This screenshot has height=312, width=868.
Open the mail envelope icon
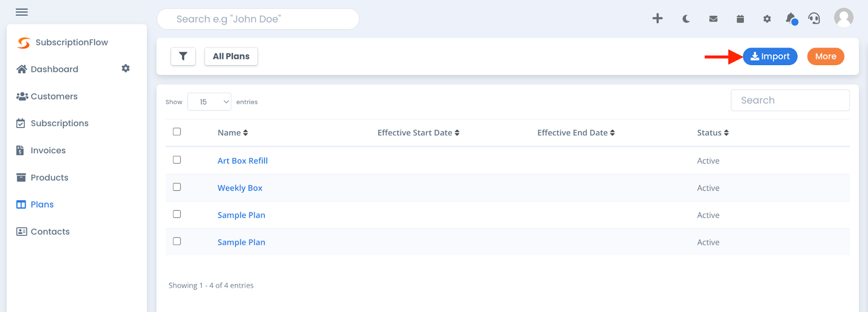713,19
